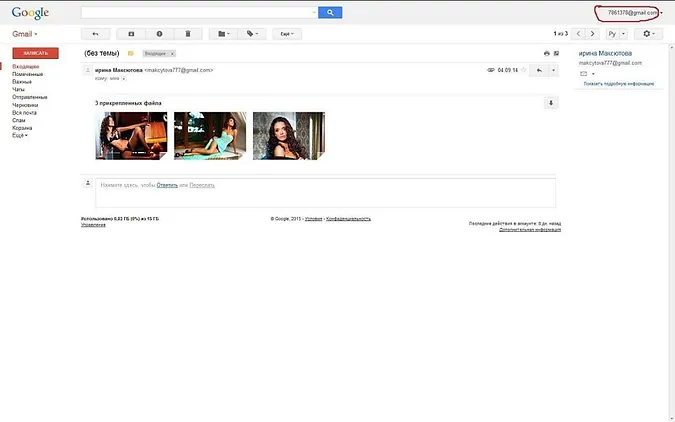
Task: Click the Дополнительная информация link
Action: click(x=530, y=230)
